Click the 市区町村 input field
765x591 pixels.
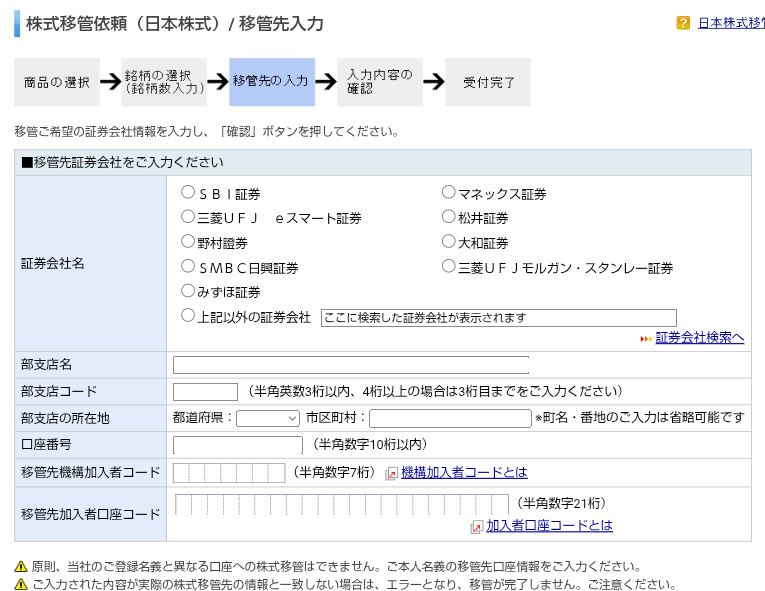tap(450, 418)
